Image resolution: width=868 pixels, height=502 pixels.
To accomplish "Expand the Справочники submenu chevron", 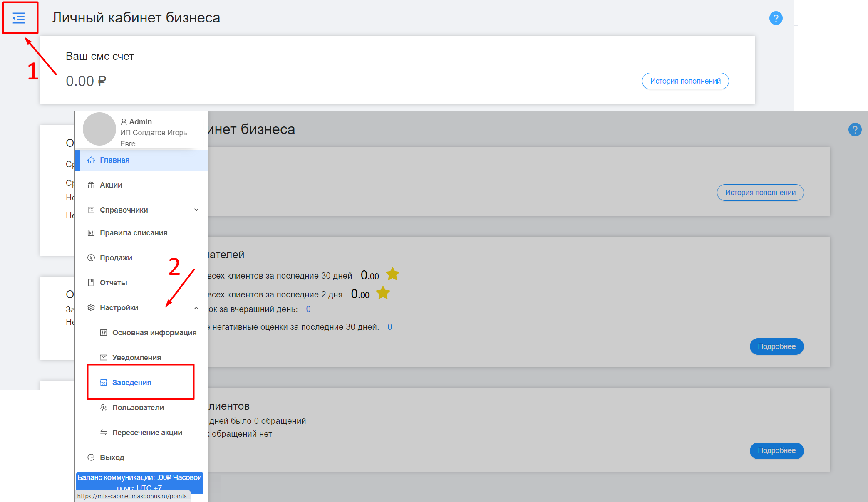I will 196,210.
